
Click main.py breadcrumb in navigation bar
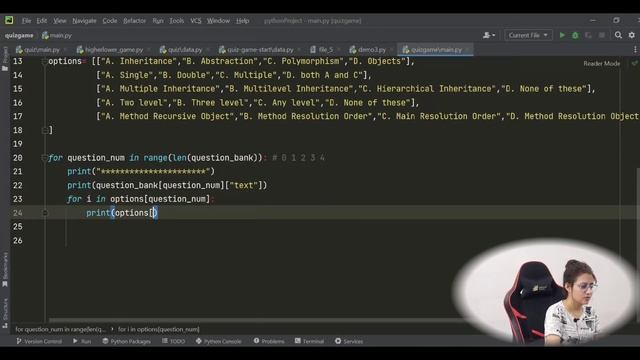pyautogui.click(x=57, y=36)
